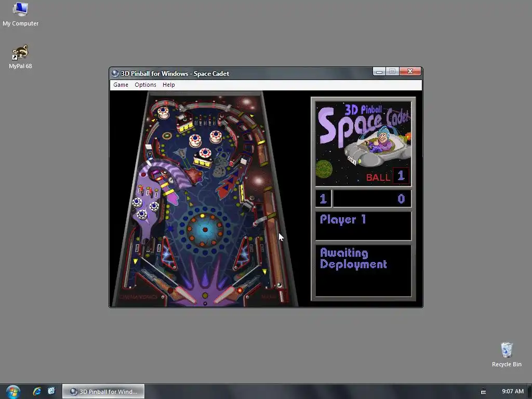The image size is (532, 399).
Task: Click the Player 1 text panel
Action: [363, 225]
